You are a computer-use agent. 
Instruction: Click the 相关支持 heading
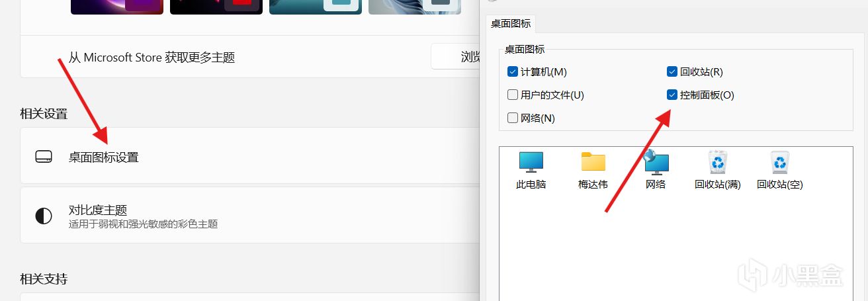tap(44, 279)
